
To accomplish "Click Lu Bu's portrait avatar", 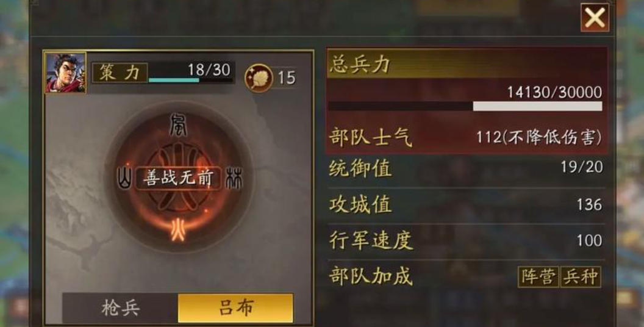I will pos(65,73).
